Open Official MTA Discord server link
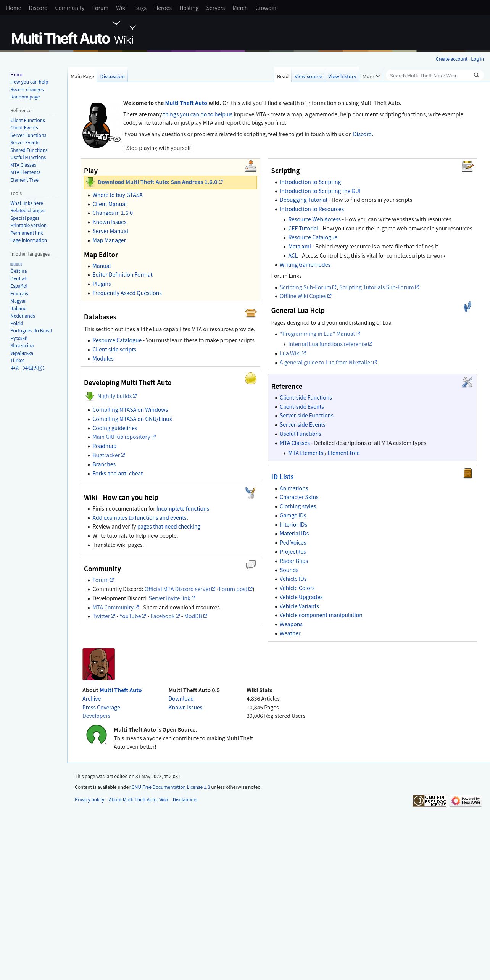This screenshot has height=980, width=490. click(180, 589)
